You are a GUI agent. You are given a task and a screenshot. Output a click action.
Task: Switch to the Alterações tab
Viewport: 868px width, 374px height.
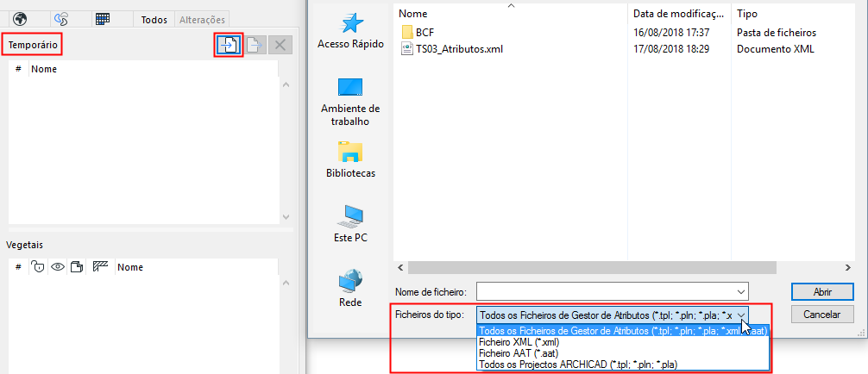(202, 19)
